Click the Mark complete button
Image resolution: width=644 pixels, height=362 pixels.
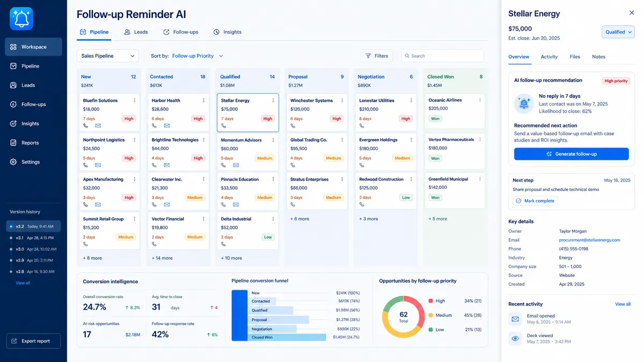(x=536, y=201)
